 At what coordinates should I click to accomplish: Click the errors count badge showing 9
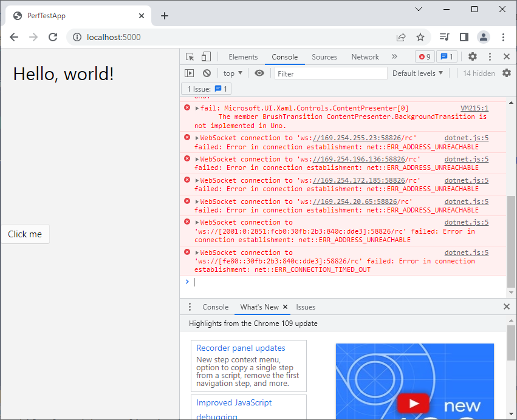coord(424,56)
